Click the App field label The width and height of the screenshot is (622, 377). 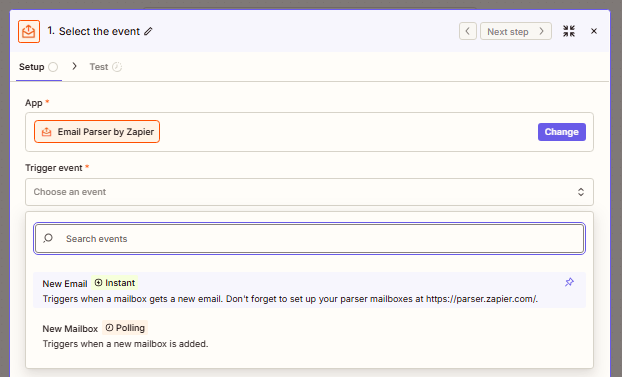click(x=34, y=103)
